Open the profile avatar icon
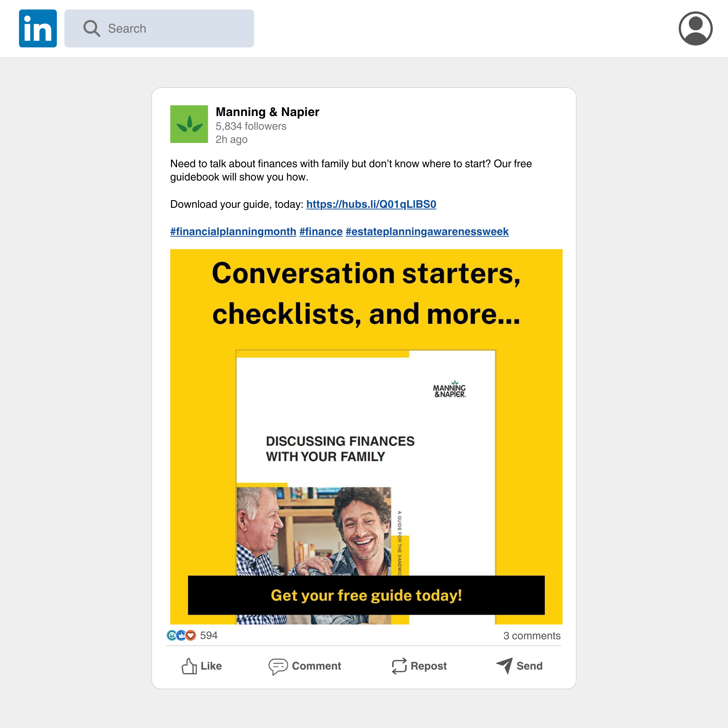728x728 pixels. [695, 28]
